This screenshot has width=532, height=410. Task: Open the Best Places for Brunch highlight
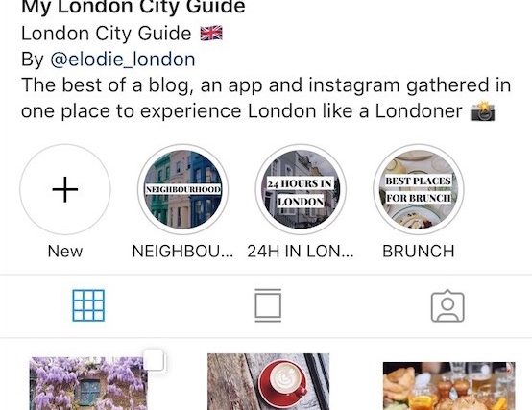(x=419, y=189)
